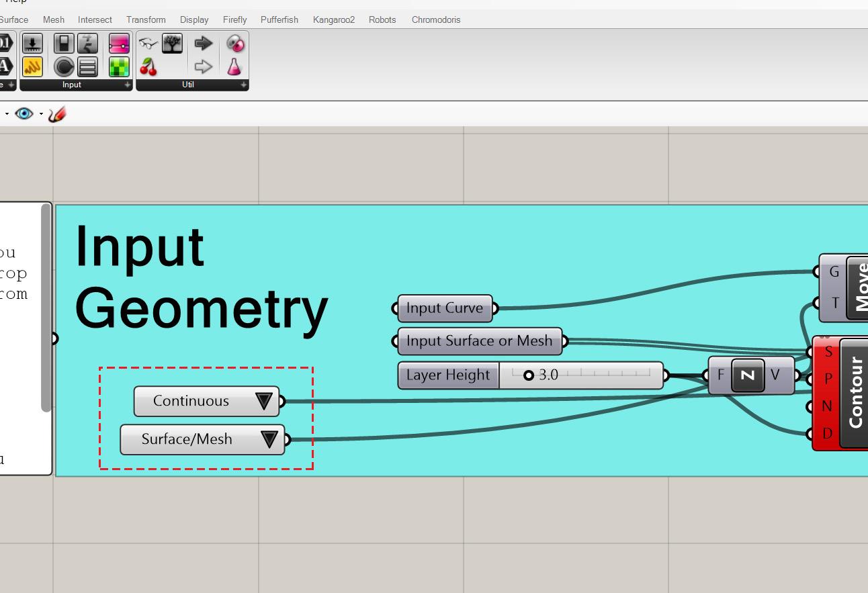Select the eyeglasses icon in Util panel
This screenshot has width=868, height=593.
point(148,44)
